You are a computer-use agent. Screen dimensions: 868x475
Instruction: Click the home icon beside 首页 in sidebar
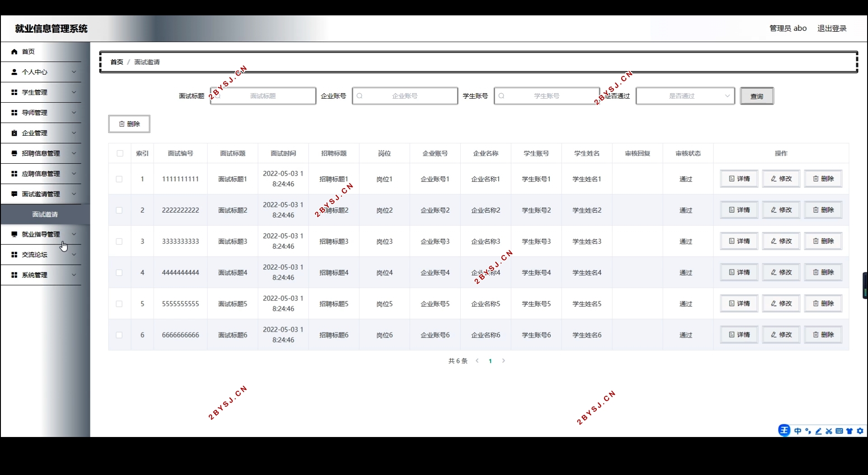coord(14,52)
